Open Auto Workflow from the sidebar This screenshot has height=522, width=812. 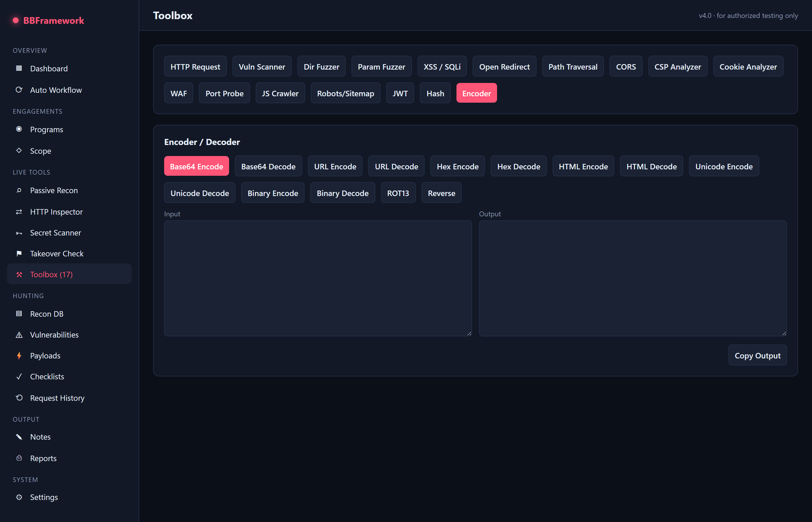(69, 90)
